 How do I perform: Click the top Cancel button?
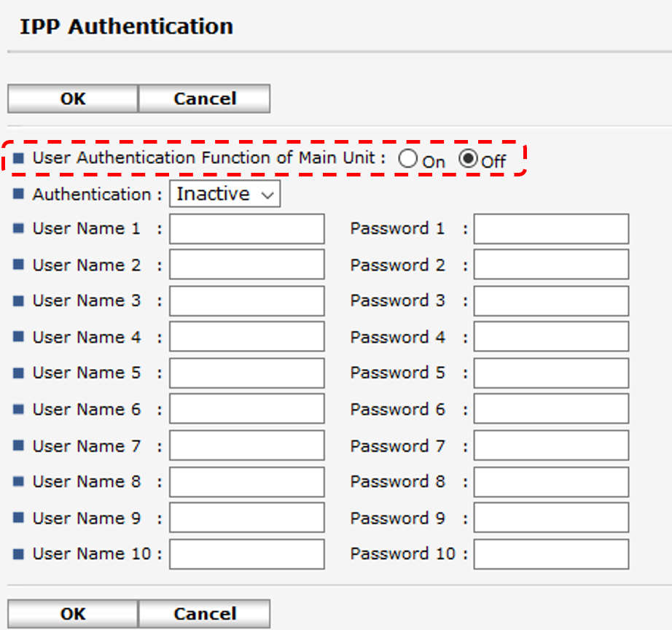tap(204, 99)
